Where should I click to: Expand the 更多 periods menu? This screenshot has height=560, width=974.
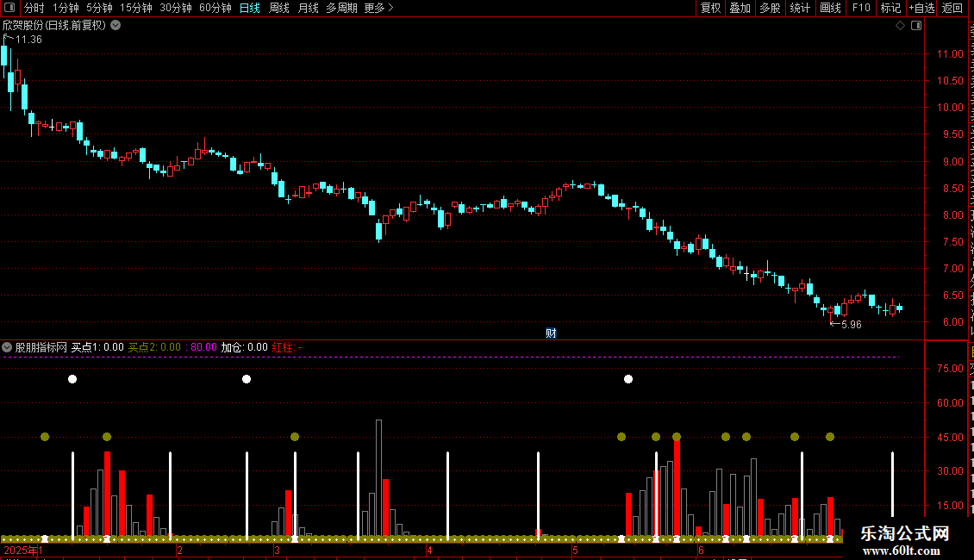point(378,8)
